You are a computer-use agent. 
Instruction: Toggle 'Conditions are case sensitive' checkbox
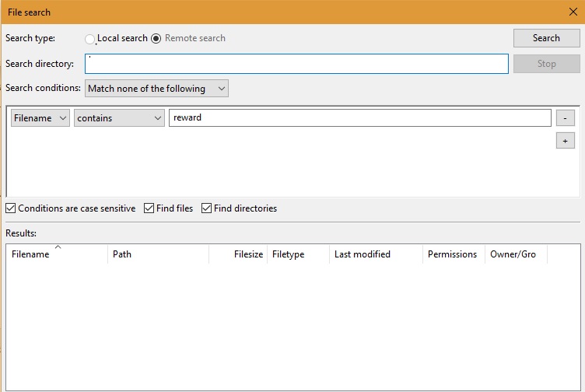10,208
